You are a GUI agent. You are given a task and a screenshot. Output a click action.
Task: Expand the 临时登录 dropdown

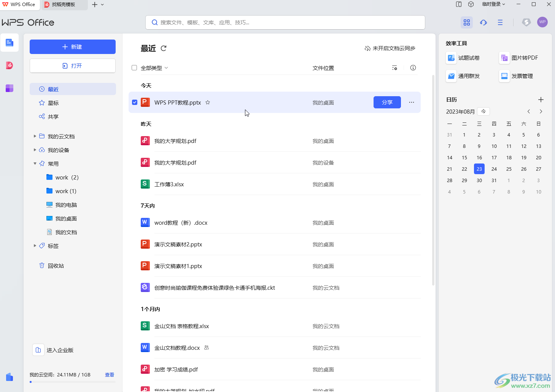[x=493, y=4]
